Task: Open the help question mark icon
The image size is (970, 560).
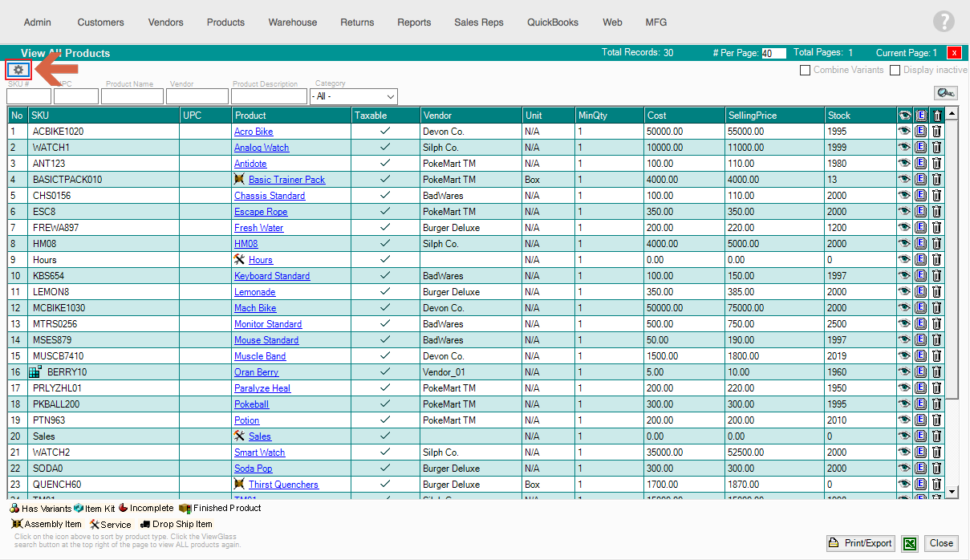Action: pos(944,22)
